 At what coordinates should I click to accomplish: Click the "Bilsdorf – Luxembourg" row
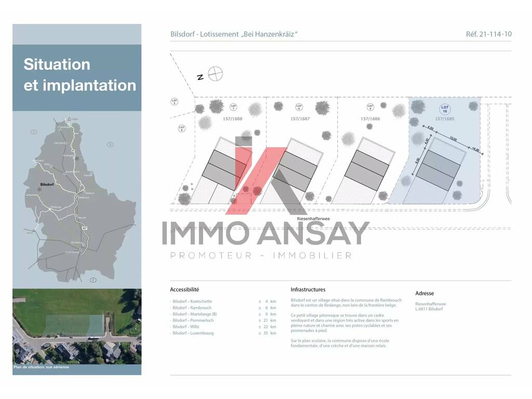(x=223, y=333)
